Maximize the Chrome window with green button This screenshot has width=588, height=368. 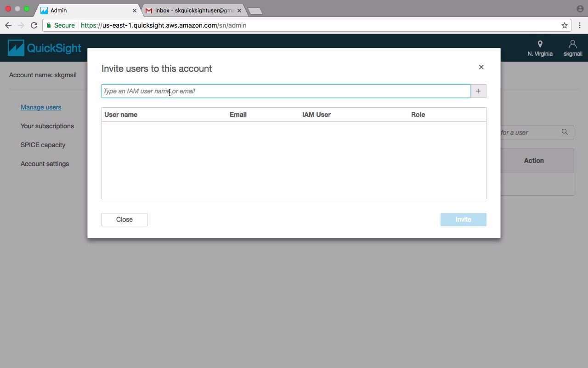(27, 9)
